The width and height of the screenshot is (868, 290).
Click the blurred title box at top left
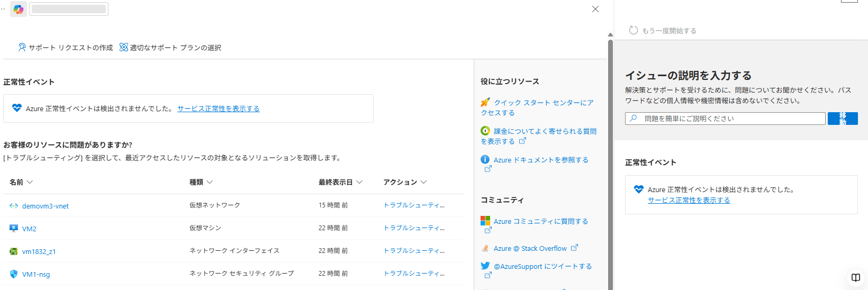69,9
